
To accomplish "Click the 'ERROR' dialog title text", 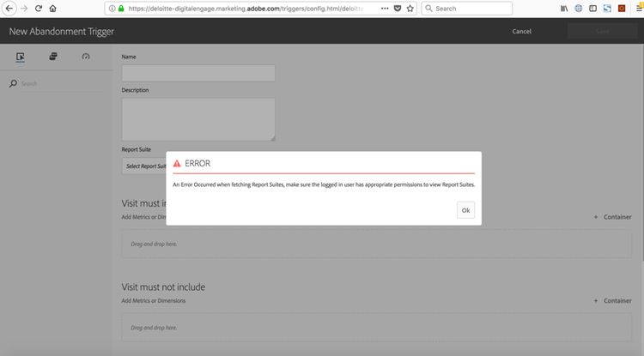I will coord(197,163).
